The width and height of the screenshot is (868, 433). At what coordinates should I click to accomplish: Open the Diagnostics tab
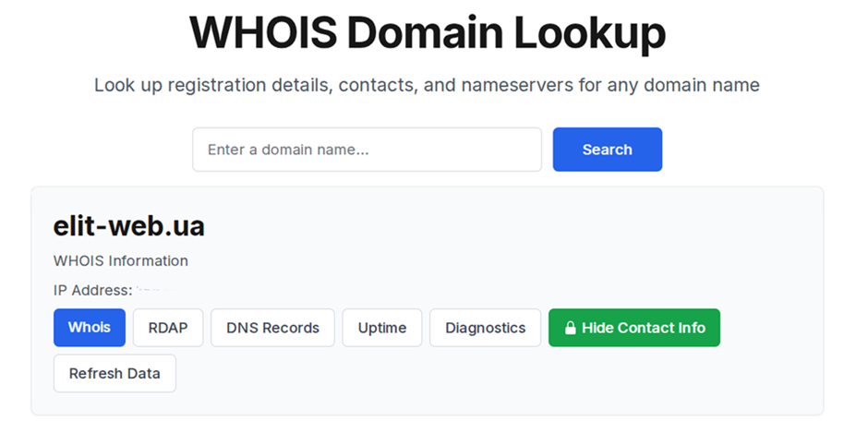click(485, 328)
